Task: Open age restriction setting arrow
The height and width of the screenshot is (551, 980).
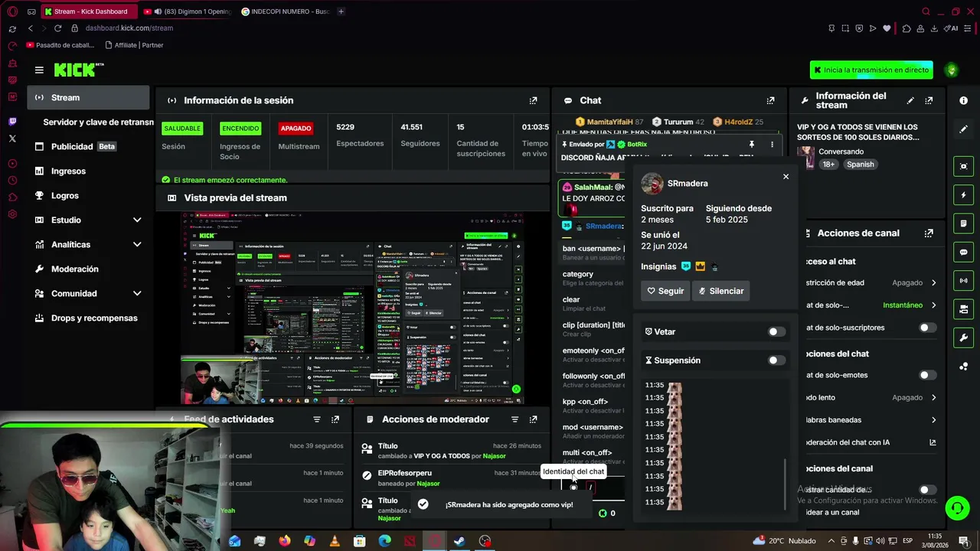Action: click(933, 282)
